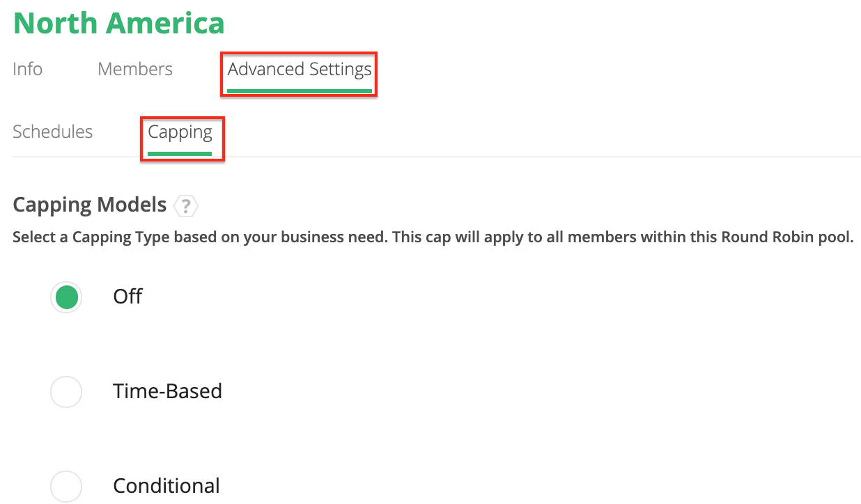The image size is (861, 504).
Task: Click the 'Time-Based' option label
Action: pos(167,391)
